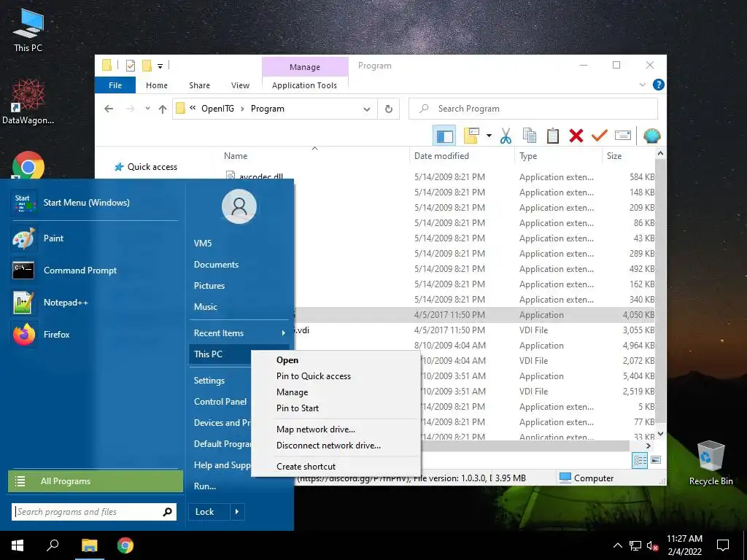
Task: Click the taskbar search magnifier icon
Action: pyautogui.click(x=53, y=545)
